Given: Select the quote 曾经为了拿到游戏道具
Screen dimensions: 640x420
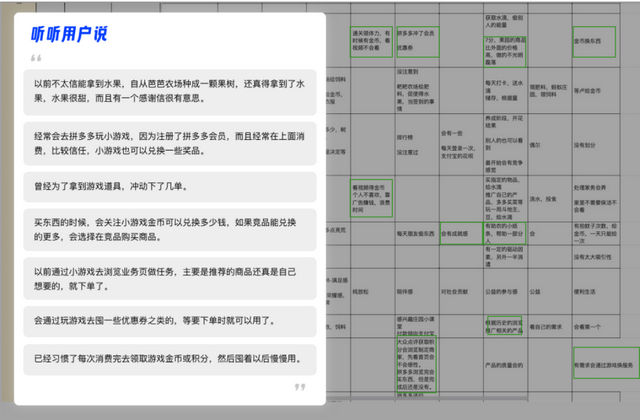Looking at the screenshot, I should (170, 187).
